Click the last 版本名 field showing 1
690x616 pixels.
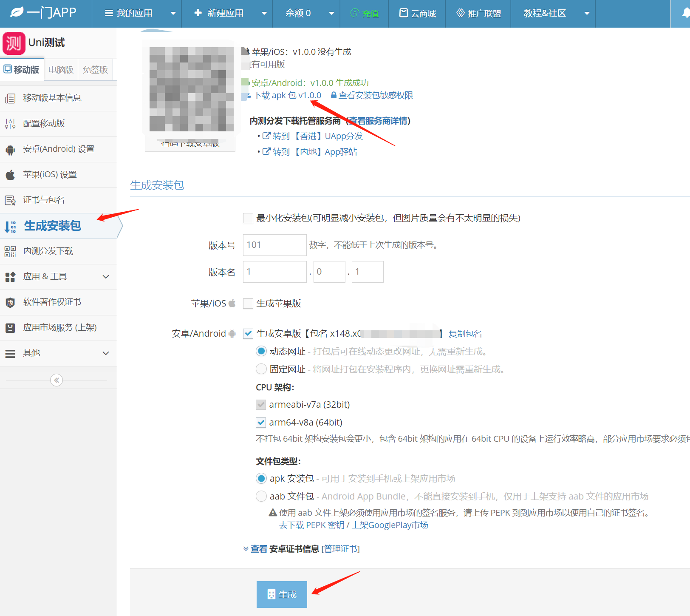(368, 272)
